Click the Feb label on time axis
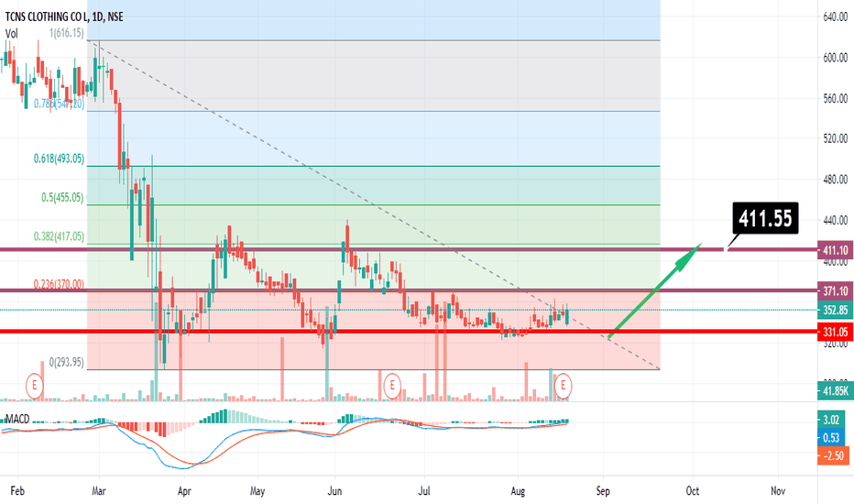The width and height of the screenshot is (854, 504). [x=17, y=491]
